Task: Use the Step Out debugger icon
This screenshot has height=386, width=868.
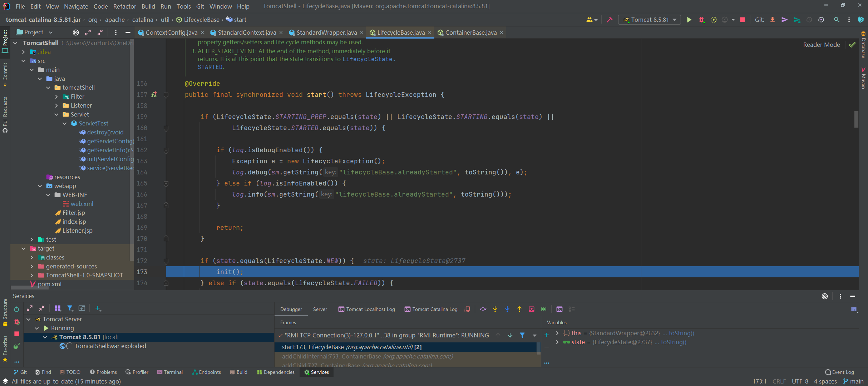Action: [519, 309]
